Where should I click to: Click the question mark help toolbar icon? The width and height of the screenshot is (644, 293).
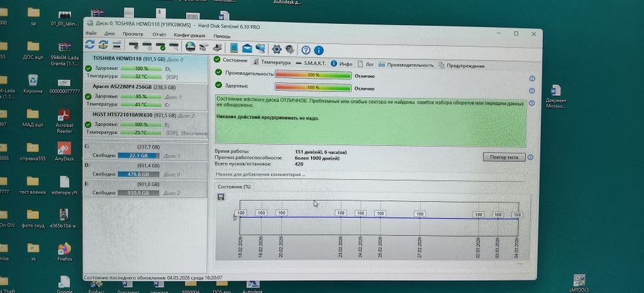305,50
